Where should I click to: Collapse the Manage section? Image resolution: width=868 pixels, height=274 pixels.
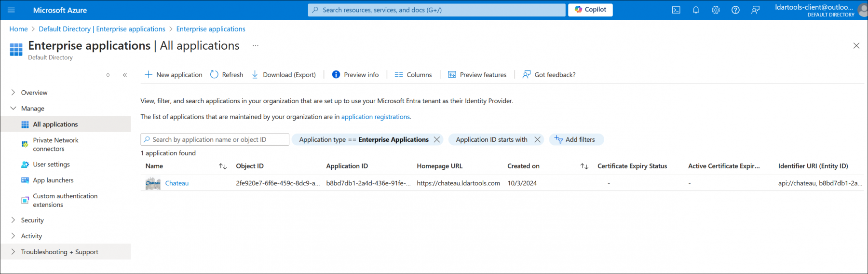(13, 109)
